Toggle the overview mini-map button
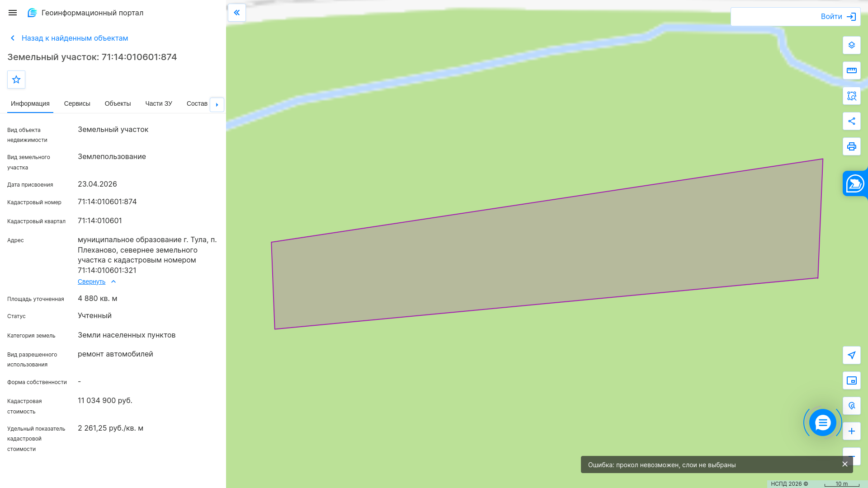The width and height of the screenshot is (868, 488). point(852,380)
